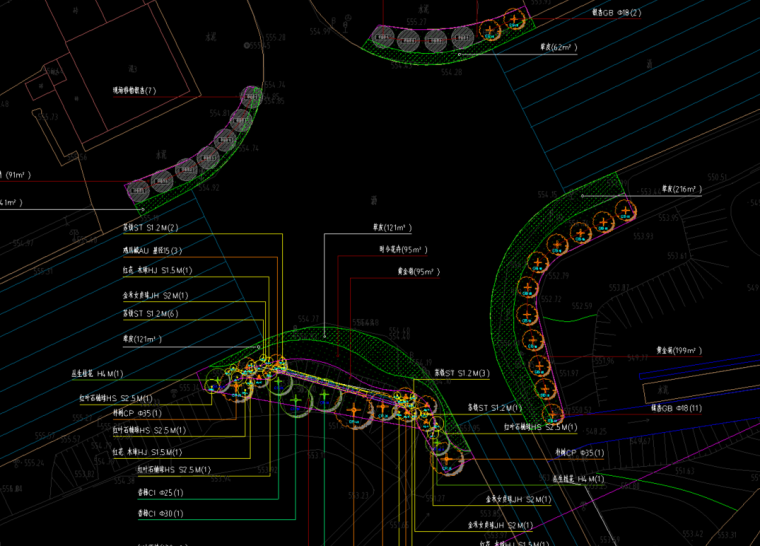Select the ST S1.2M(6) callout text
The height and width of the screenshot is (546, 760).
coord(149,313)
